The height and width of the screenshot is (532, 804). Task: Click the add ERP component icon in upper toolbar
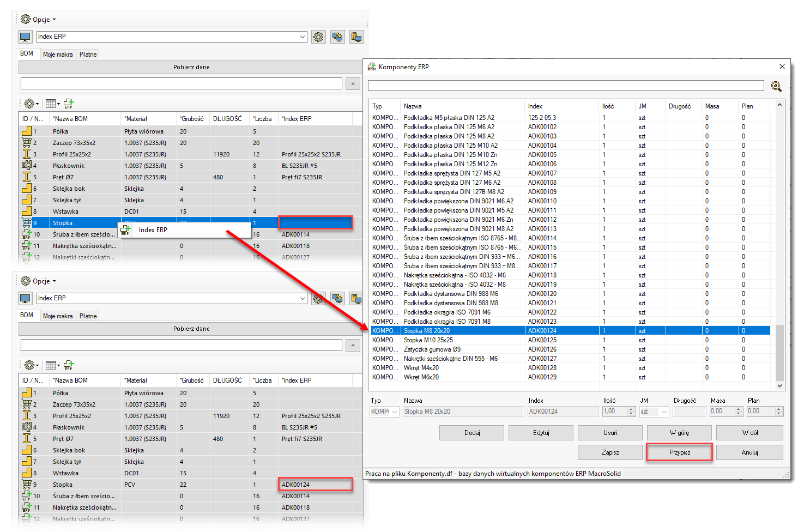pos(69,104)
